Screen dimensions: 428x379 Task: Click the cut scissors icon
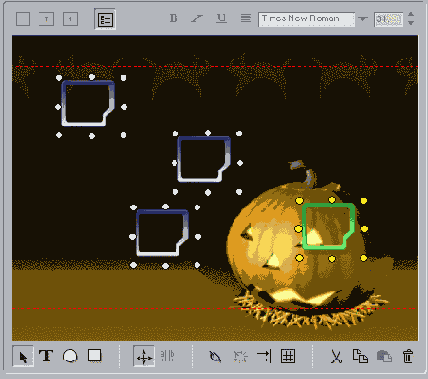tap(337, 356)
